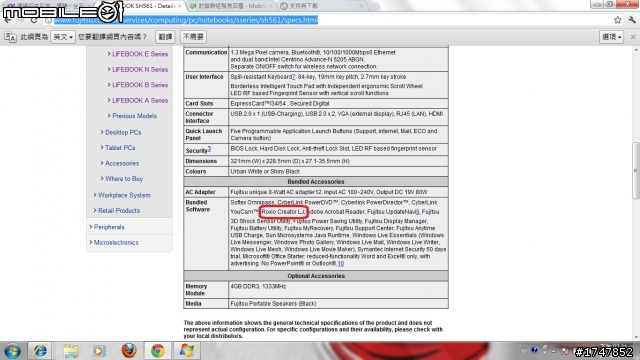Click the 'Optional Accessories' header row

[x=316, y=276]
